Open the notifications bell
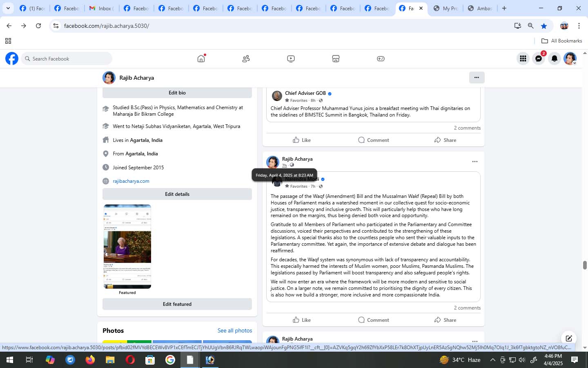Image resolution: width=588 pixels, height=368 pixels. tap(554, 58)
